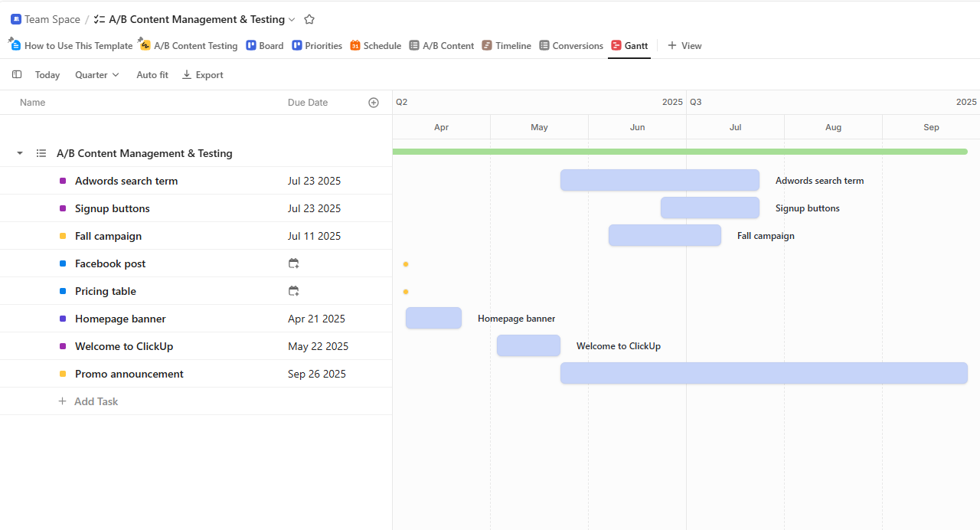Screen dimensions: 980x530
Task: Open the view name dropdown chevron
Action: (291, 19)
